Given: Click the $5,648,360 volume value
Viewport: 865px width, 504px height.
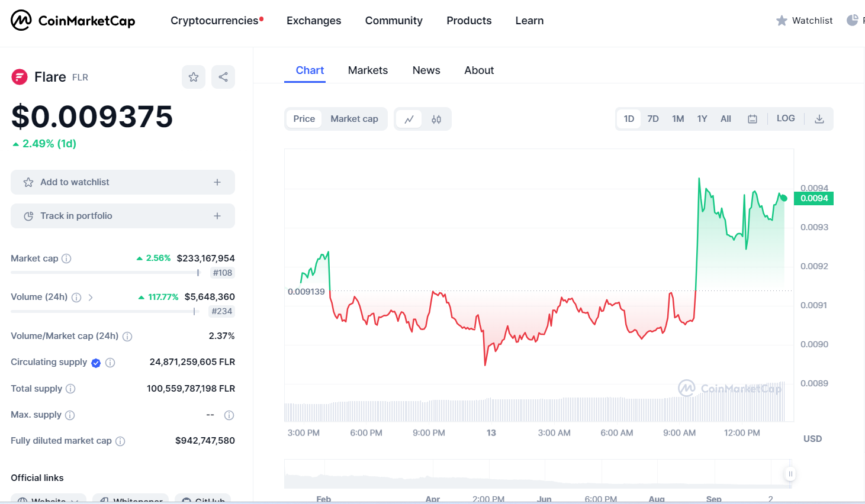Looking at the screenshot, I should 210,297.
